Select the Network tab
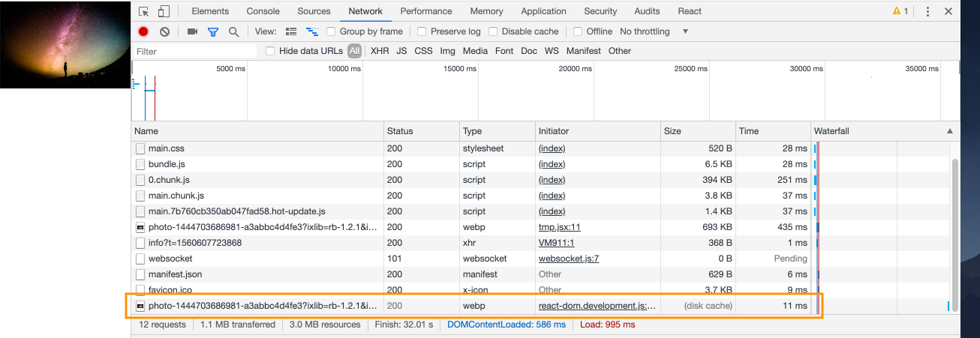The height and width of the screenshot is (338, 980). tap(365, 11)
